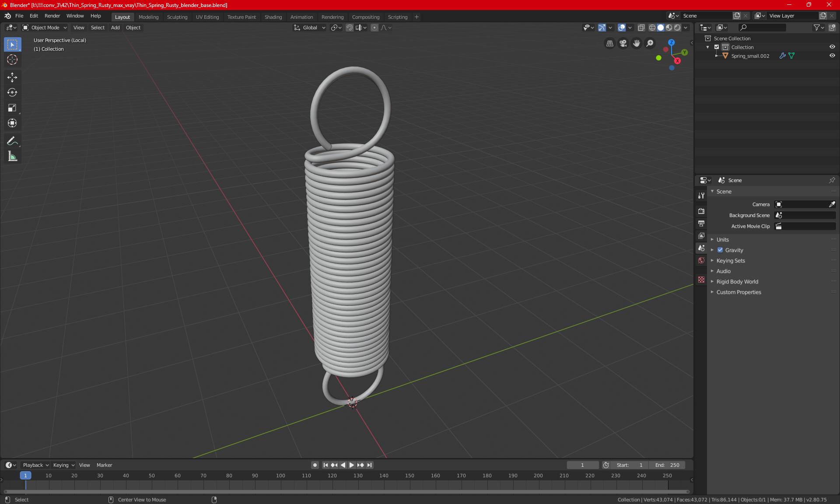Enable the Gravity checkbox
The width and height of the screenshot is (840, 504).
720,250
